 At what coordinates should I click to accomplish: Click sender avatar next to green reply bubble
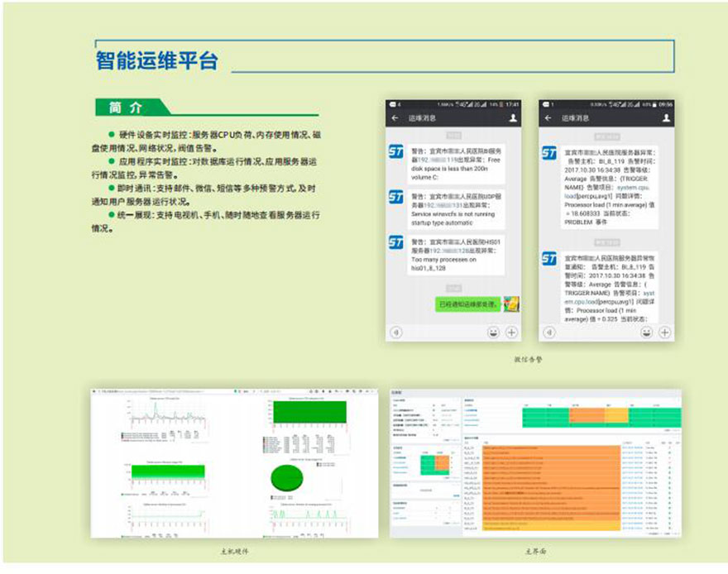[x=511, y=304]
